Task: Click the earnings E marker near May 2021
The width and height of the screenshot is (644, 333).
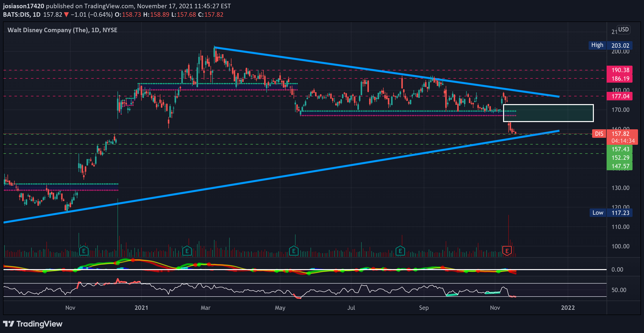Action: pyautogui.click(x=294, y=251)
